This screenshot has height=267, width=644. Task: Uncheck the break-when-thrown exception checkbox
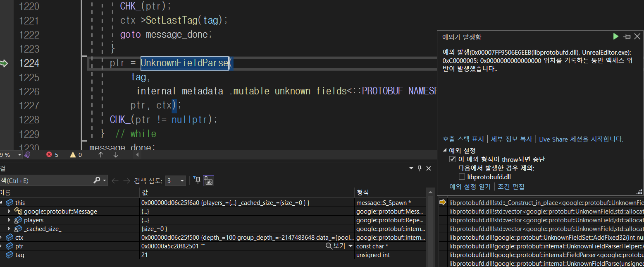pos(452,159)
